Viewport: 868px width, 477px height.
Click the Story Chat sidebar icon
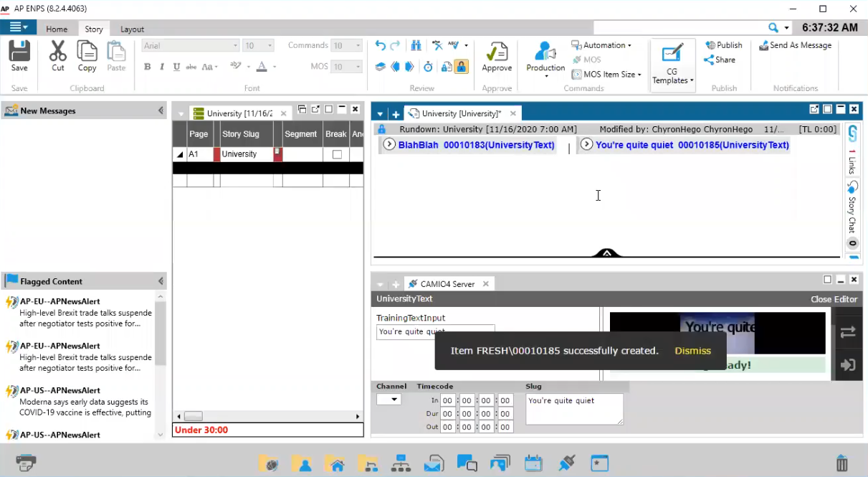(852, 187)
